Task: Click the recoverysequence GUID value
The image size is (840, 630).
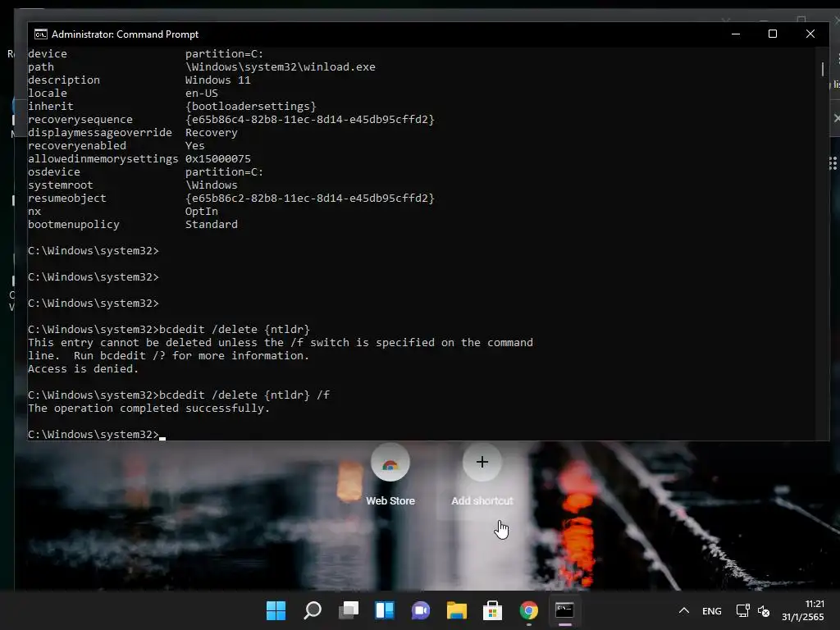Action: [309, 120]
